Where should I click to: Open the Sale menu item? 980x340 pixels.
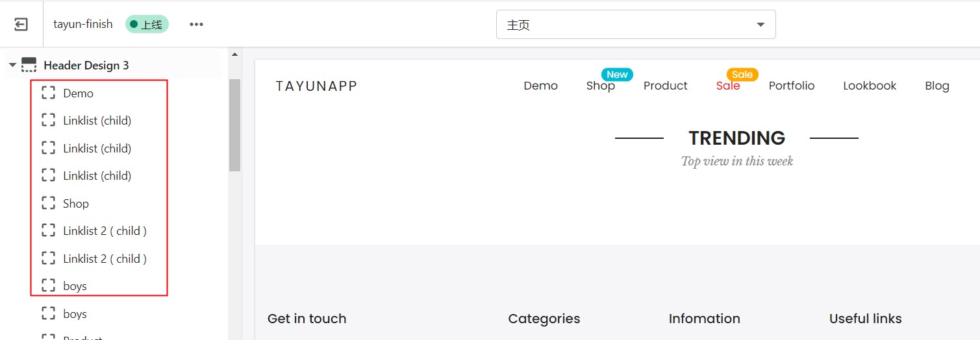pyautogui.click(x=728, y=86)
